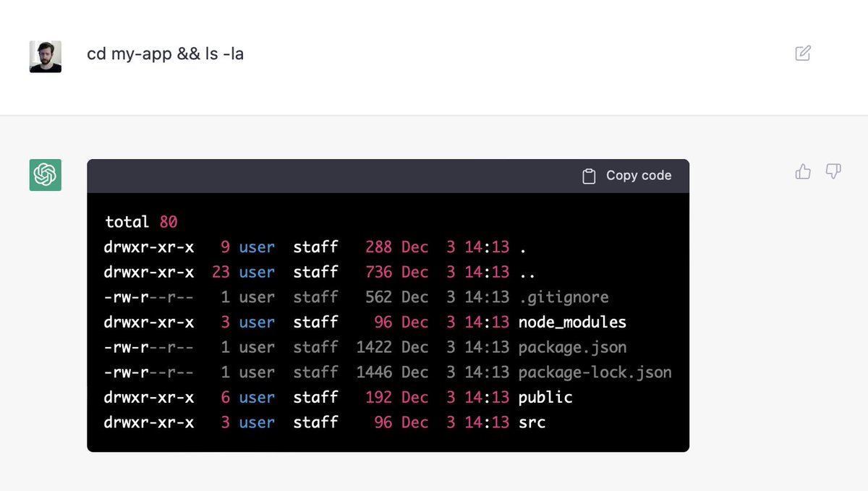Click the clipboard icon beside Copy code
Image resolution: width=868 pixels, height=491 pixels.
coord(589,176)
